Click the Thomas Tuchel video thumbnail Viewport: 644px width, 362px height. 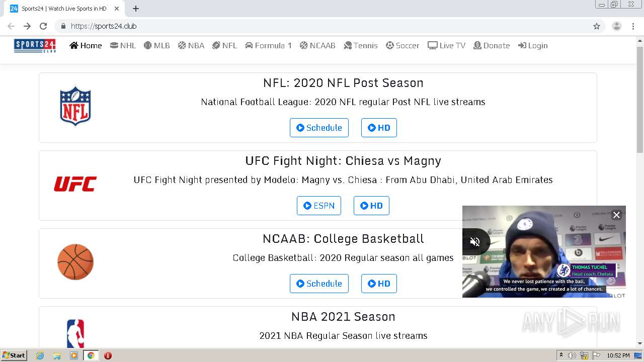544,251
